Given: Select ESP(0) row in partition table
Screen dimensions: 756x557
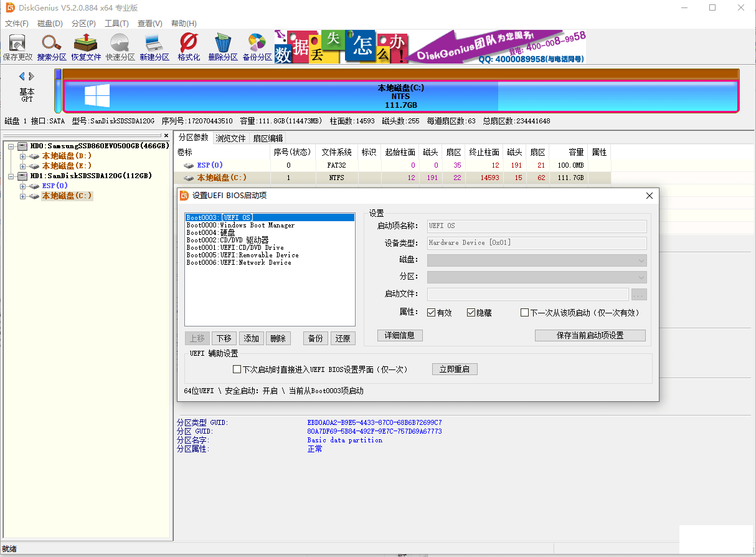Looking at the screenshot, I should pyautogui.click(x=392, y=165).
